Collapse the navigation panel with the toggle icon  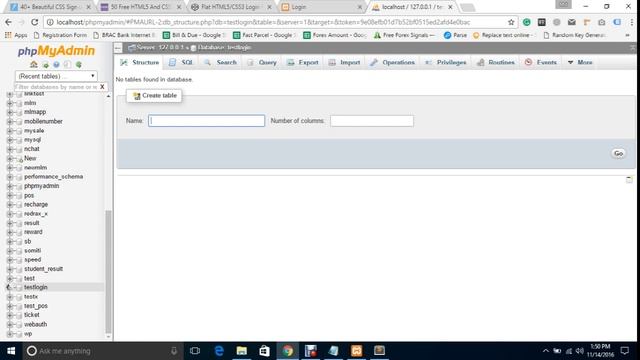tap(118, 48)
